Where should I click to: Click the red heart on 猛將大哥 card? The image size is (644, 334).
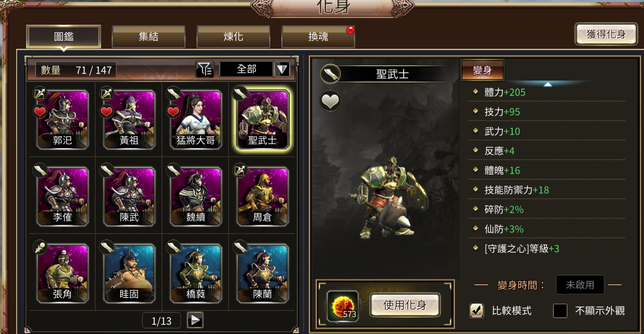(173, 112)
